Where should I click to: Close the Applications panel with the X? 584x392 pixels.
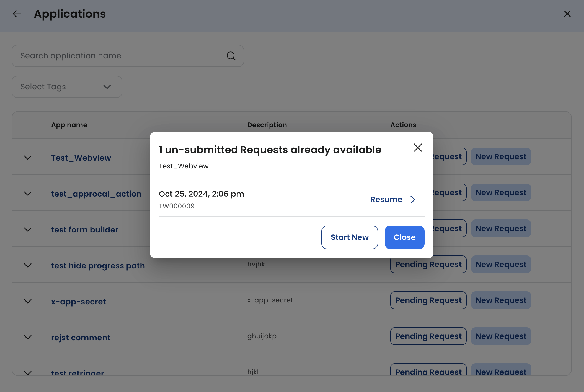click(567, 14)
